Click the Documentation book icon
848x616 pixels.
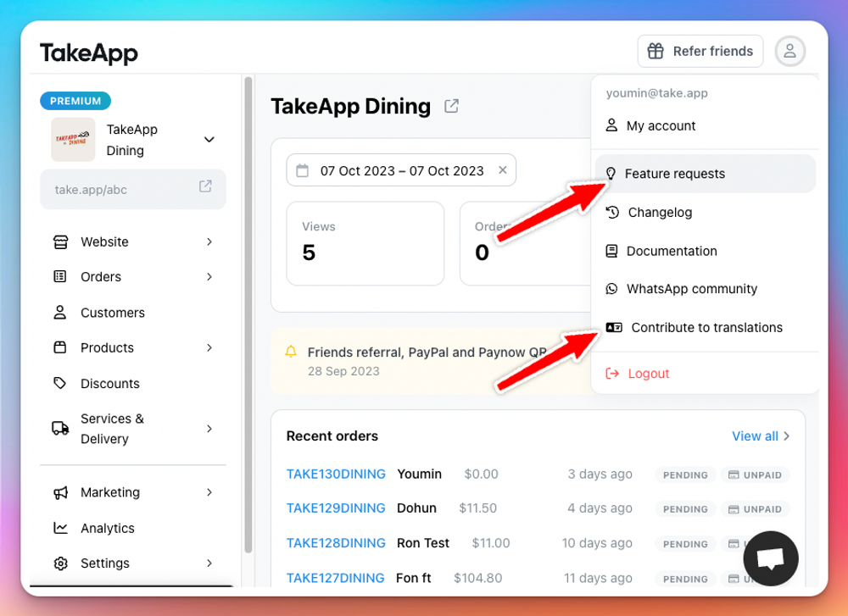[x=611, y=251]
